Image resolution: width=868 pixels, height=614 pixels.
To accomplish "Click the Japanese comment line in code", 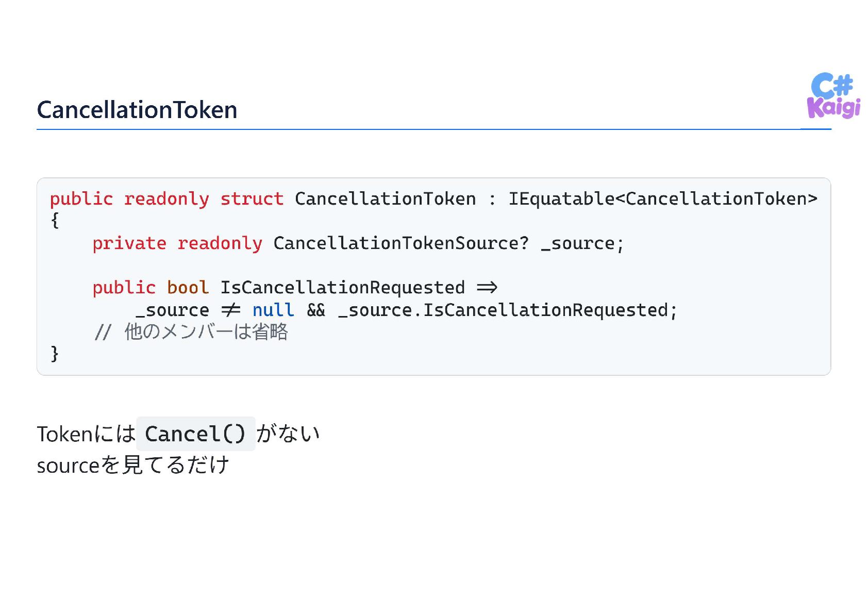I will [191, 332].
